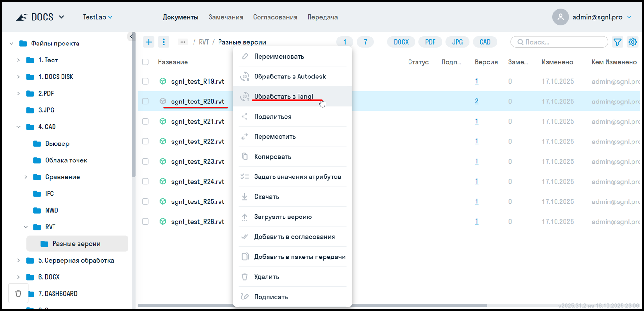Click the user avatar icon
The width and height of the screenshot is (644, 311).
(560, 17)
